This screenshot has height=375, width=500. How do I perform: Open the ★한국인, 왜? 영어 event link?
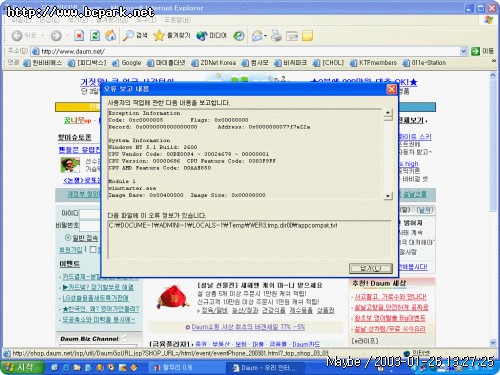click(101, 309)
